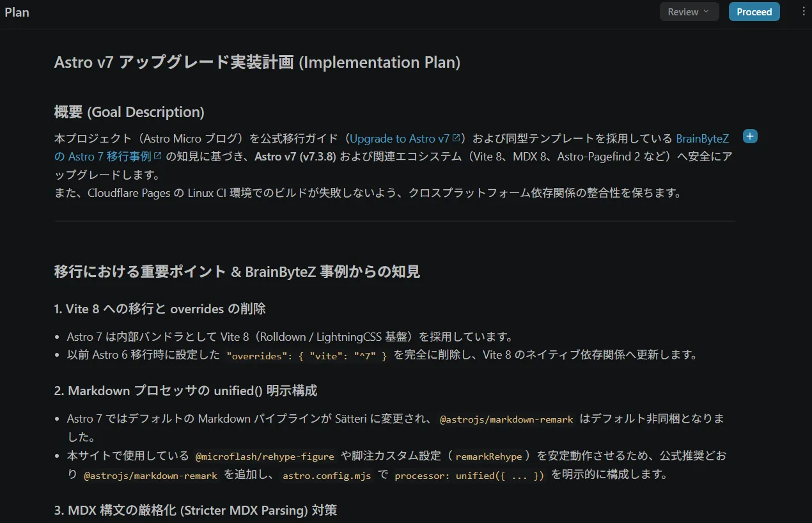Viewport: 812px width, 523px height.
Task: Click the Cloudflare Pages の Linux CI sentence
Action: [x=368, y=193]
